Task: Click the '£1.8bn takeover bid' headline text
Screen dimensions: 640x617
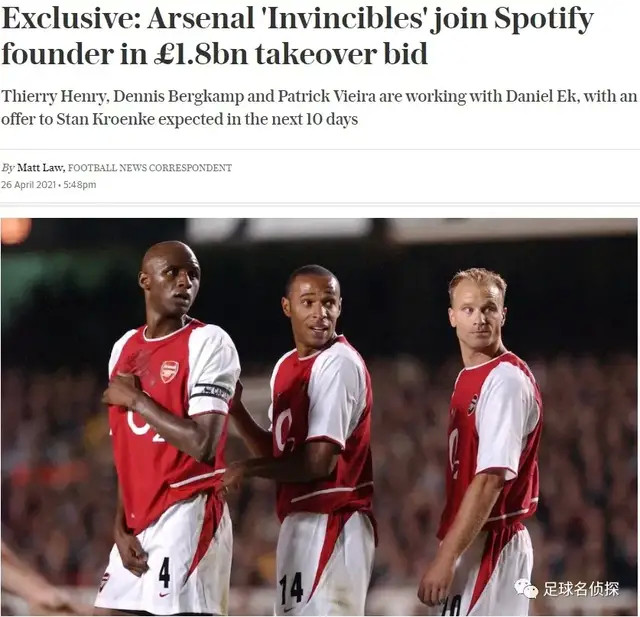Action: pyautogui.click(x=291, y=54)
